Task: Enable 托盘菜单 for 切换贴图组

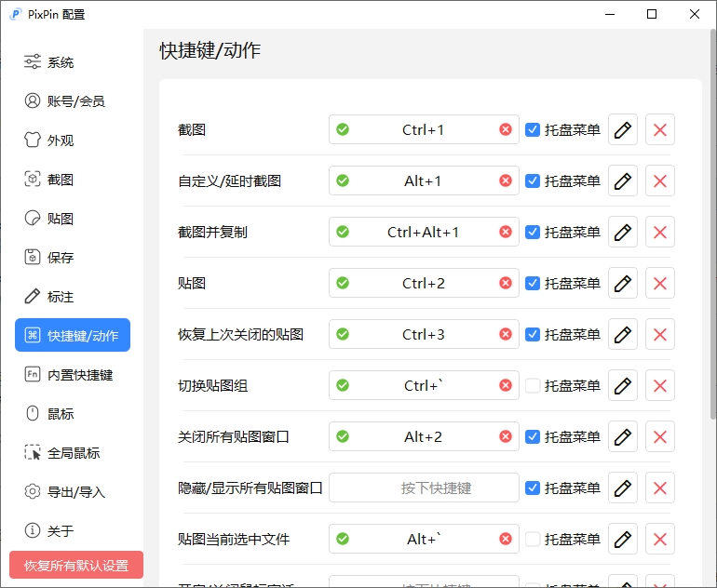Action: (x=533, y=385)
